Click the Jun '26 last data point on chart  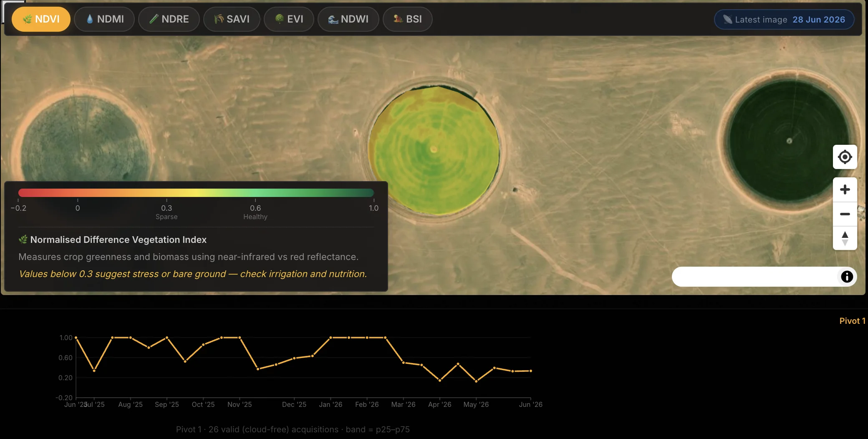[531, 371]
